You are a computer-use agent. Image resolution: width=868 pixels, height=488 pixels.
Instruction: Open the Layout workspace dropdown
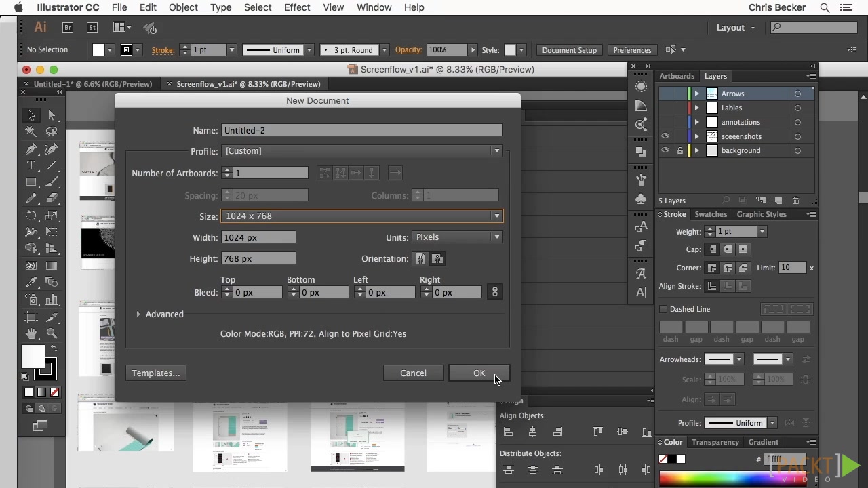pos(736,28)
